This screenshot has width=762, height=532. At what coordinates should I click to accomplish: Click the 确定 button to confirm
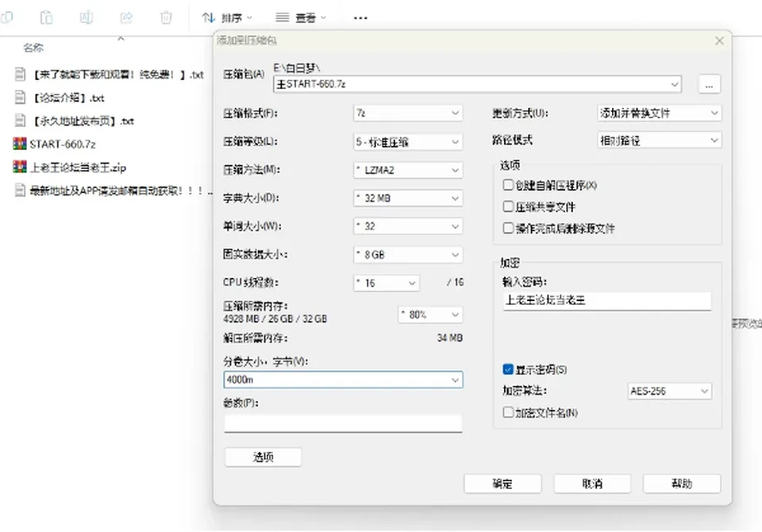[502, 484]
